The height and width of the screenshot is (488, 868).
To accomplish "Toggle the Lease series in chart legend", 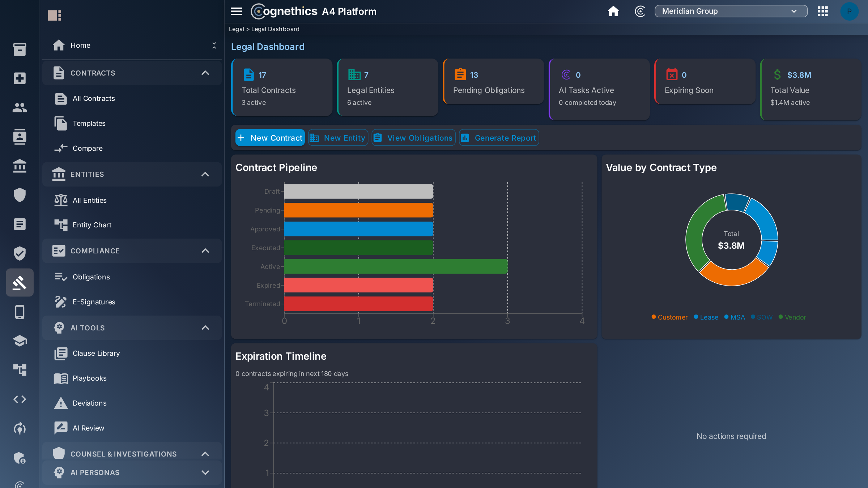I will [706, 317].
